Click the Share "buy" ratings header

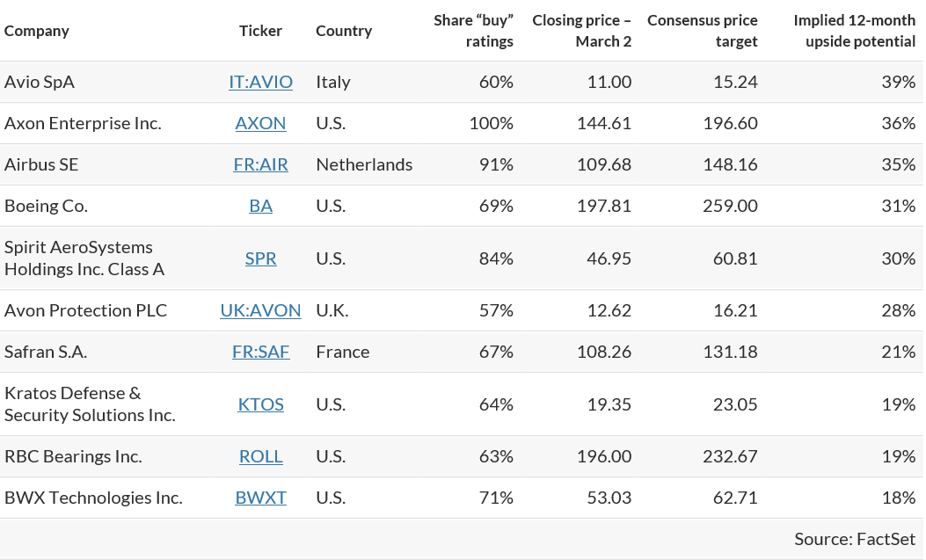474,31
